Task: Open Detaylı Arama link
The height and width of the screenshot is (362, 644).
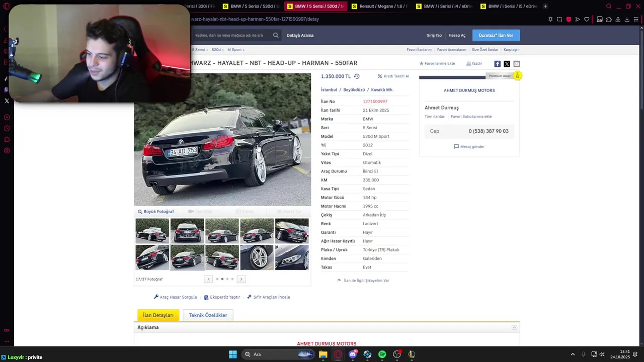Action: coord(300,35)
